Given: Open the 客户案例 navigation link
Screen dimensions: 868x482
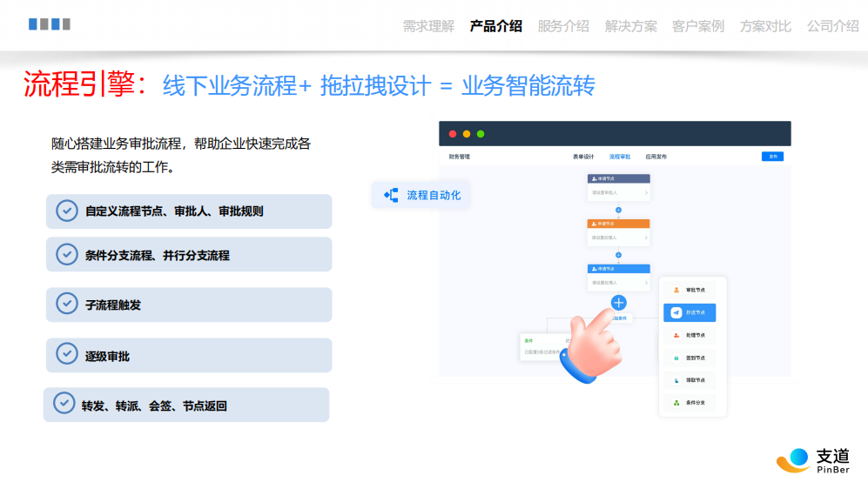Looking at the screenshot, I should (x=697, y=26).
